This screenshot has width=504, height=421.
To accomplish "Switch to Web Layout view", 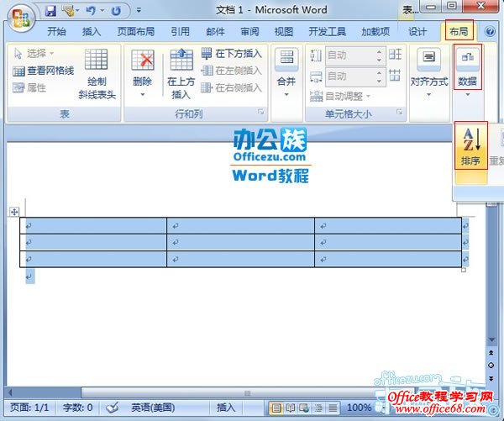I will (304, 408).
